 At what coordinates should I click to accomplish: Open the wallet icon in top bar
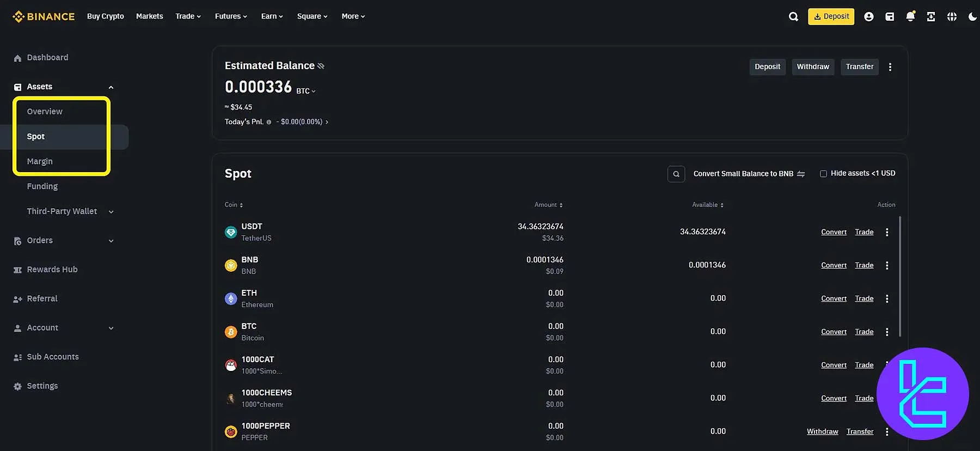[889, 17]
